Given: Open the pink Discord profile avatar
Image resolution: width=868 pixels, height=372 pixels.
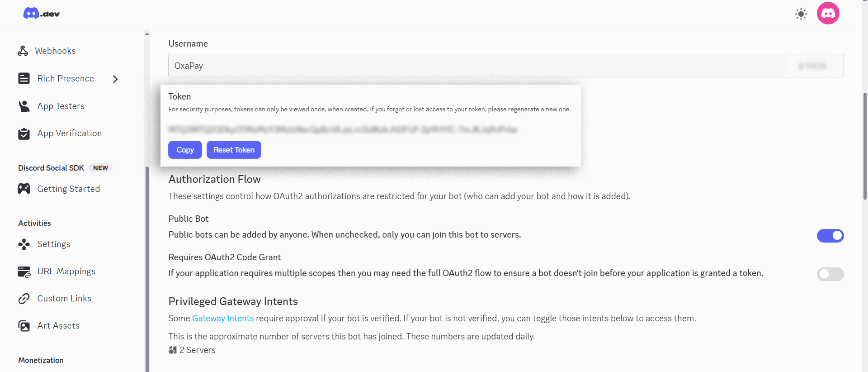Looking at the screenshot, I should (x=828, y=14).
